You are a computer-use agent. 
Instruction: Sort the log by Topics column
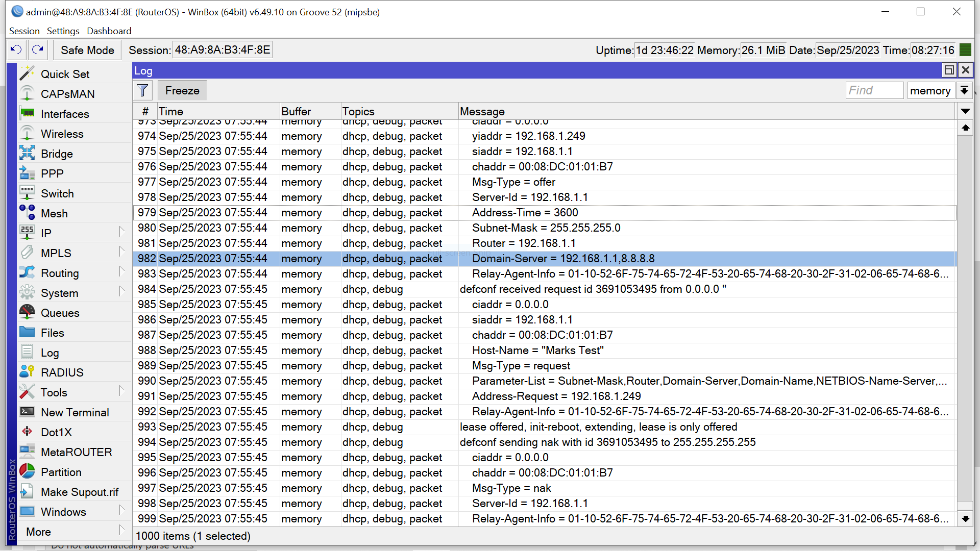point(399,111)
